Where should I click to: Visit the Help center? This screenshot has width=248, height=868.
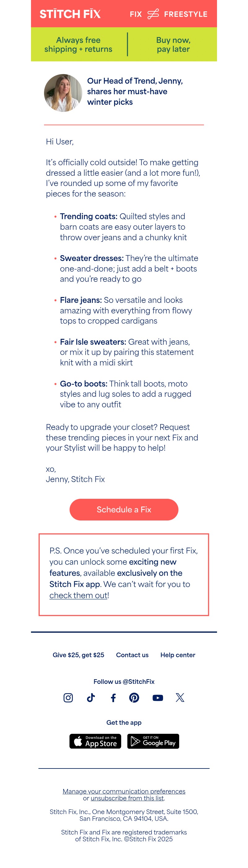(178, 655)
